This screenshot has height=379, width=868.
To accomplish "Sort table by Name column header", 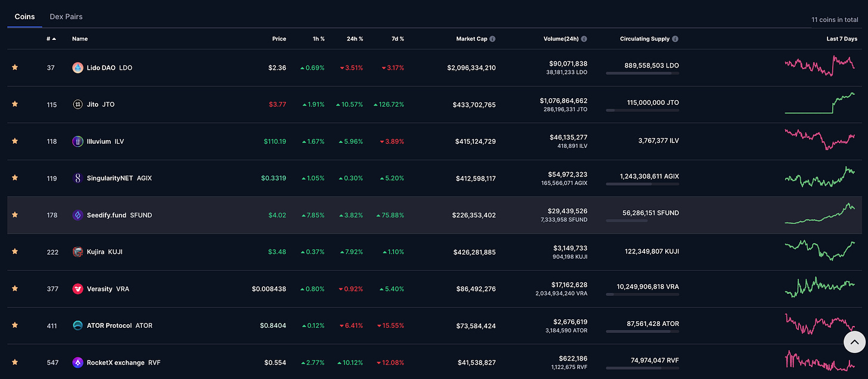I will pyautogui.click(x=80, y=39).
